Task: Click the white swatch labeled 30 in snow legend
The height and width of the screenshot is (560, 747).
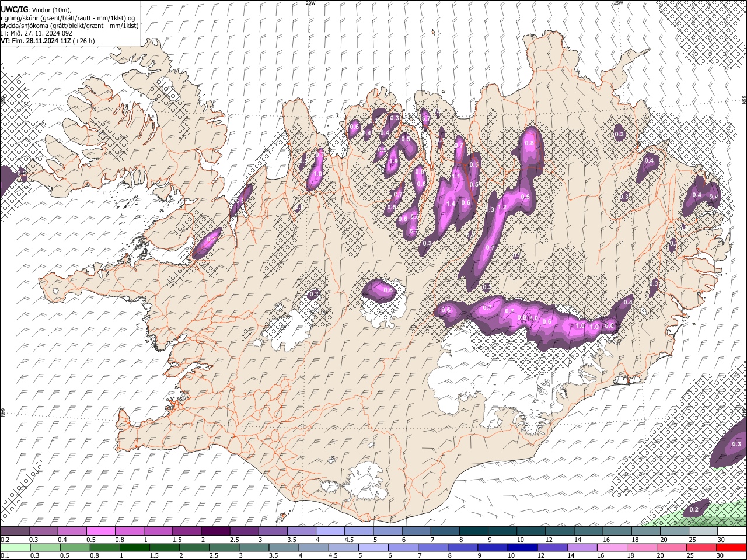Action: [x=732, y=531]
